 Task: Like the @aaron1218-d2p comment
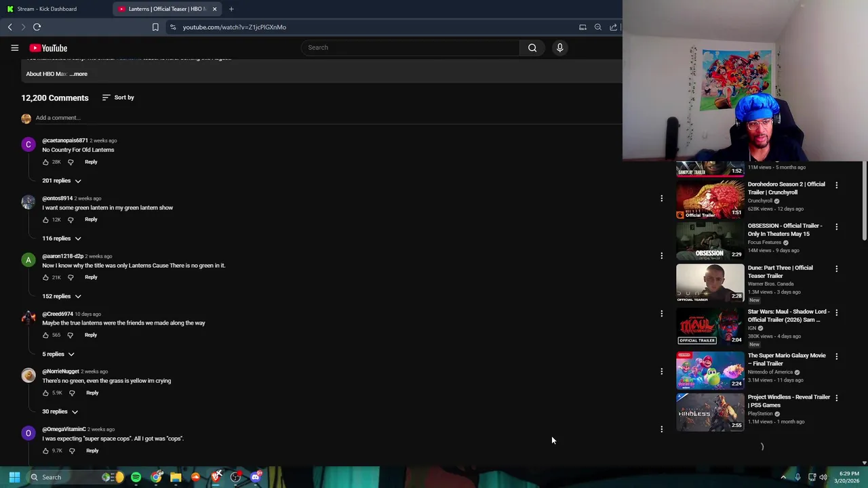click(x=45, y=277)
